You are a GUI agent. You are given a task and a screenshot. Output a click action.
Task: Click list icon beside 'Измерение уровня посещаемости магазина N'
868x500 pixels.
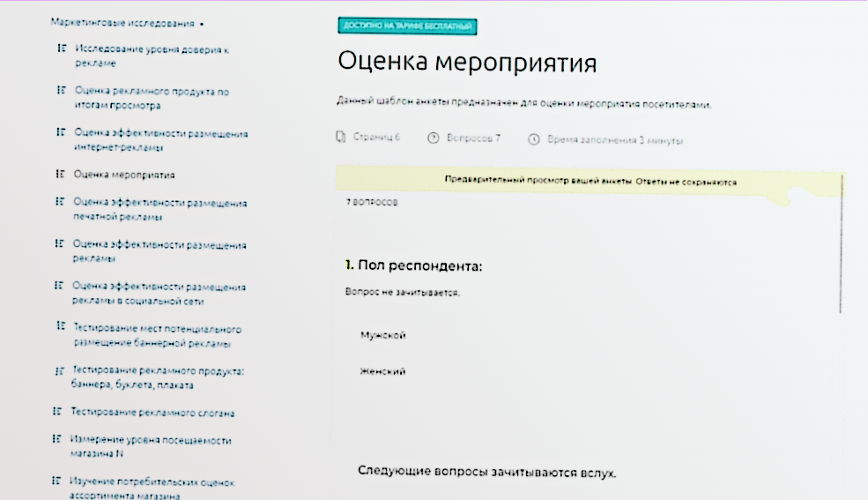pyautogui.click(x=56, y=439)
